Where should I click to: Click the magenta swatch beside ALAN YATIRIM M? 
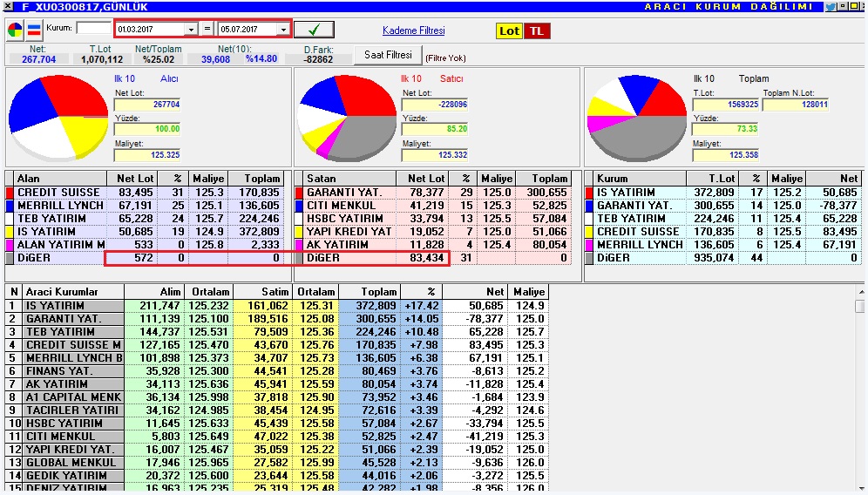pyautogui.click(x=10, y=245)
